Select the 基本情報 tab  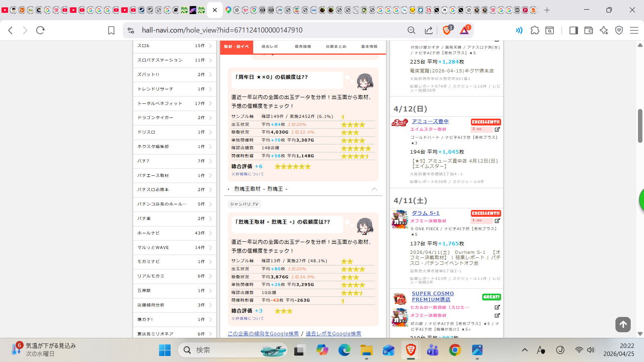click(369, 47)
